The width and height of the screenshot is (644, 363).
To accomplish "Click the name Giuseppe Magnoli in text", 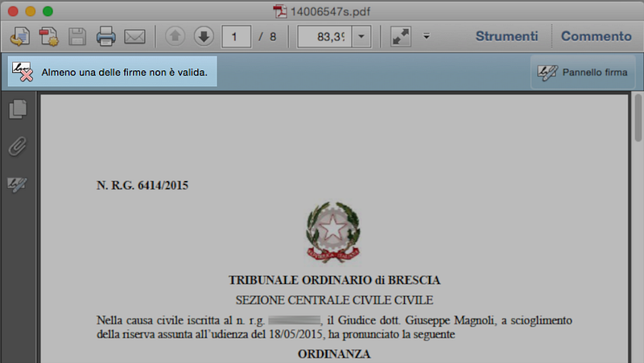I will tap(450, 320).
